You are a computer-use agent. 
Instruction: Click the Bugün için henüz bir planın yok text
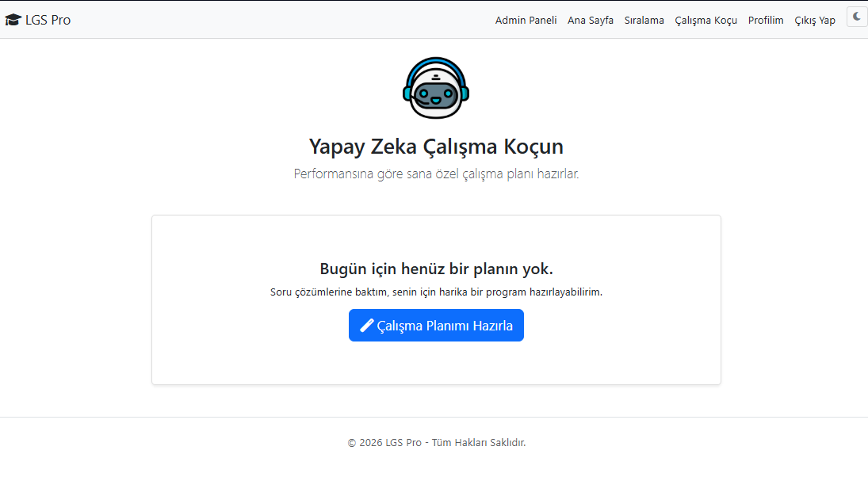click(436, 268)
